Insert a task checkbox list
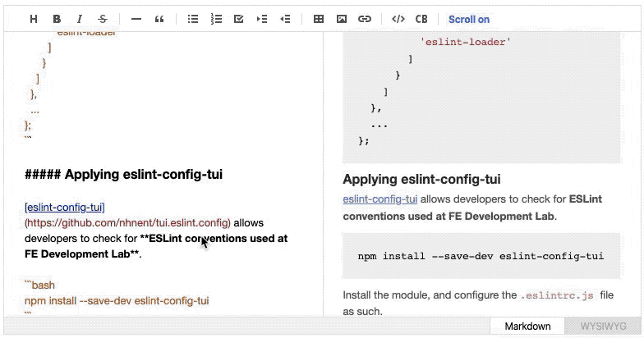Screen dimensions: 644x338 [x=238, y=19]
